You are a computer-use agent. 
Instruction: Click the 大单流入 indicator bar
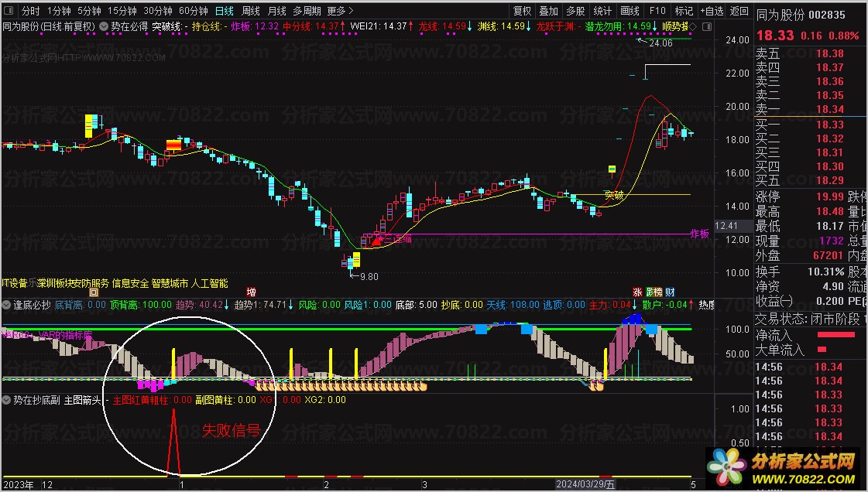[x=822, y=350]
